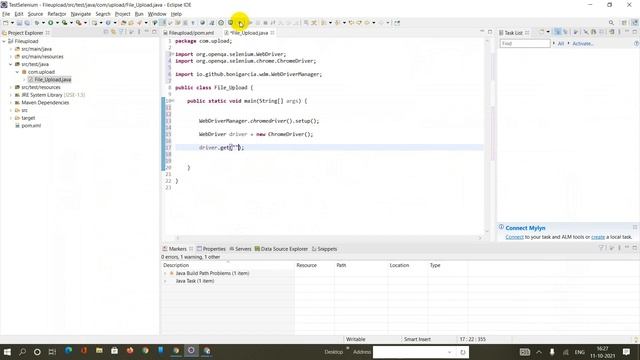The width and height of the screenshot is (640, 360).
Task: Open the New wizard dropdown arrow
Action: pyautogui.click(x=12, y=23)
